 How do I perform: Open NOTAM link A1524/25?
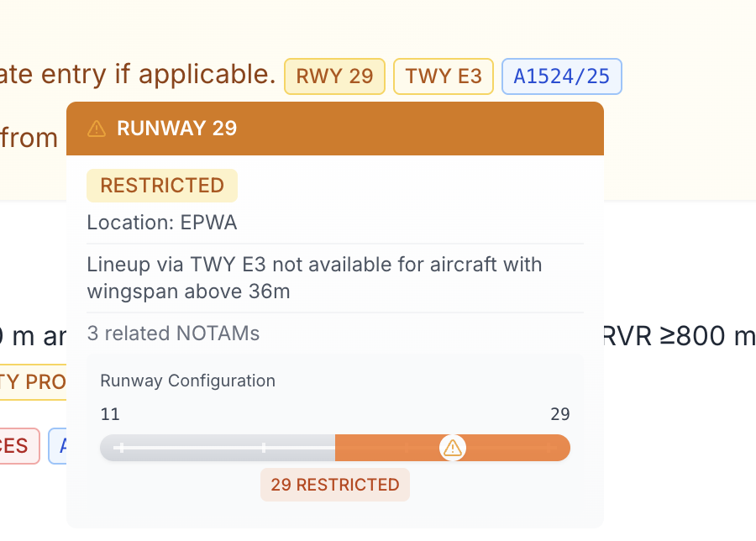(562, 76)
